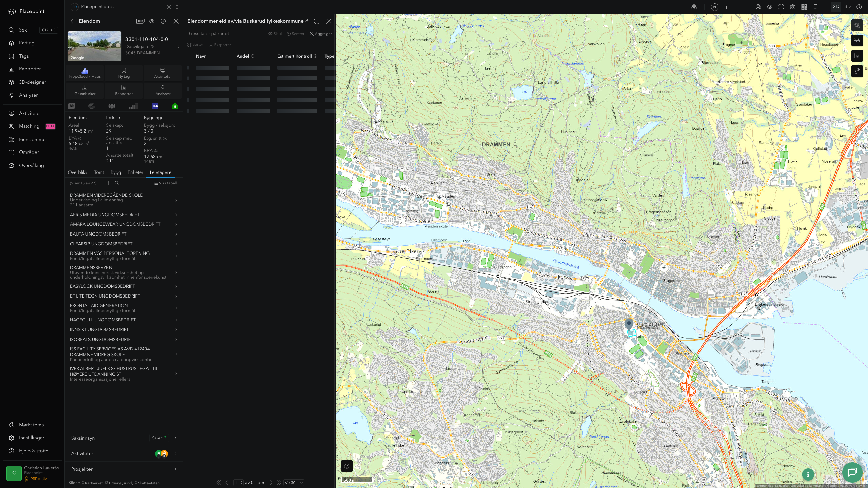The height and width of the screenshot is (488, 868).
Task: Create a new tag with Ny tag
Action: [124, 73]
